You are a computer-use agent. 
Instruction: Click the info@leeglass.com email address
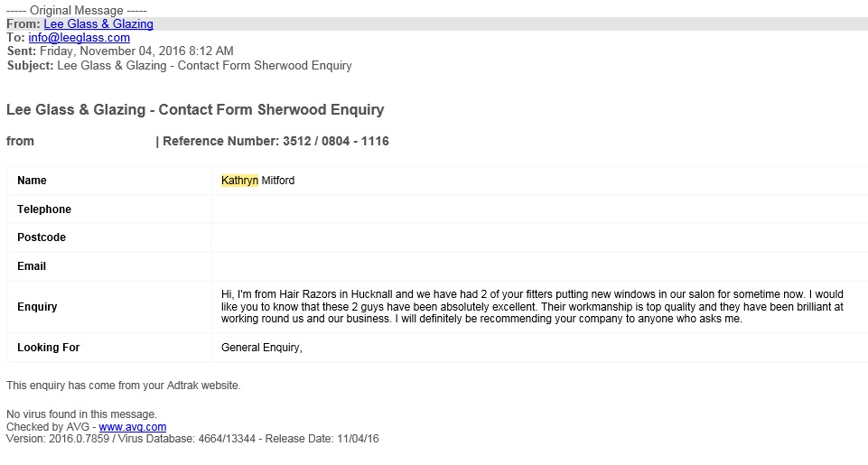pyautogui.click(x=79, y=38)
